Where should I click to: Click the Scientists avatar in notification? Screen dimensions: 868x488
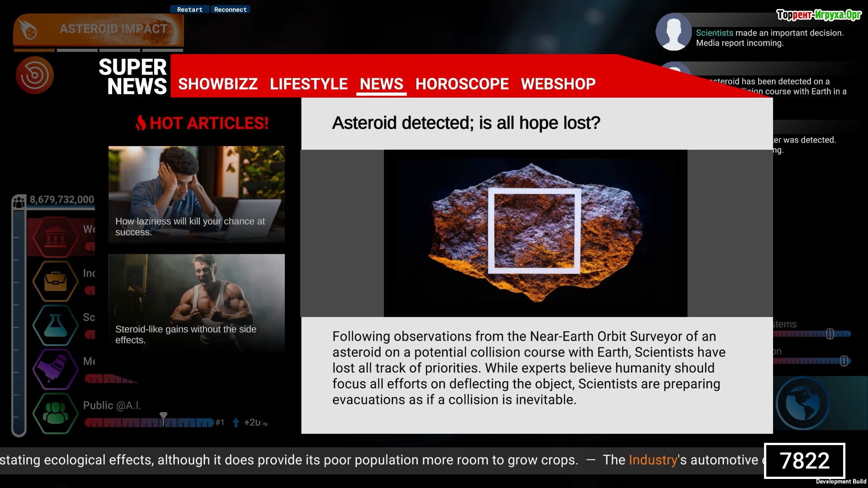point(674,32)
